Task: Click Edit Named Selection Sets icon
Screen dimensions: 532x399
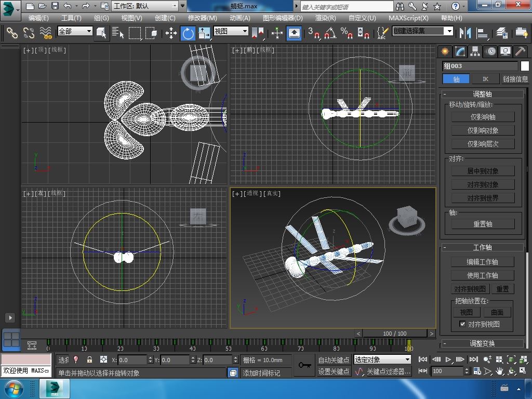Action: tap(382, 33)
